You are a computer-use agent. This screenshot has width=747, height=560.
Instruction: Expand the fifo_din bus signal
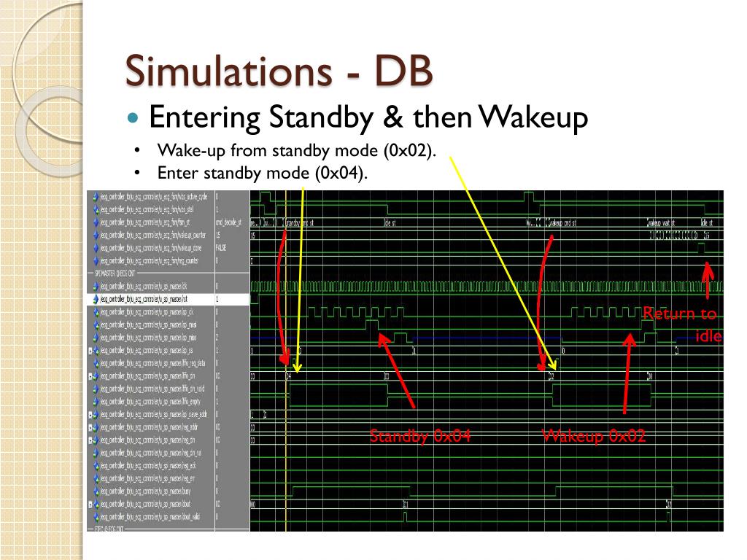coord(90,377)
